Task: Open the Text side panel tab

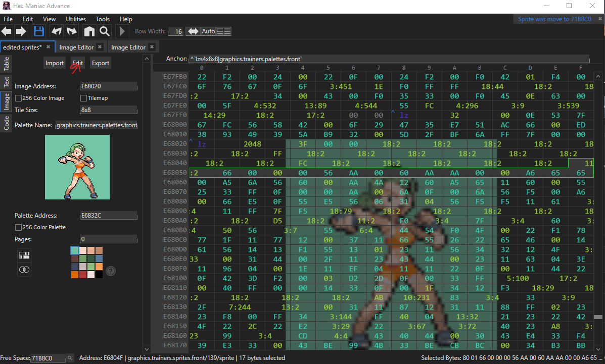Action: coord(6,82)
